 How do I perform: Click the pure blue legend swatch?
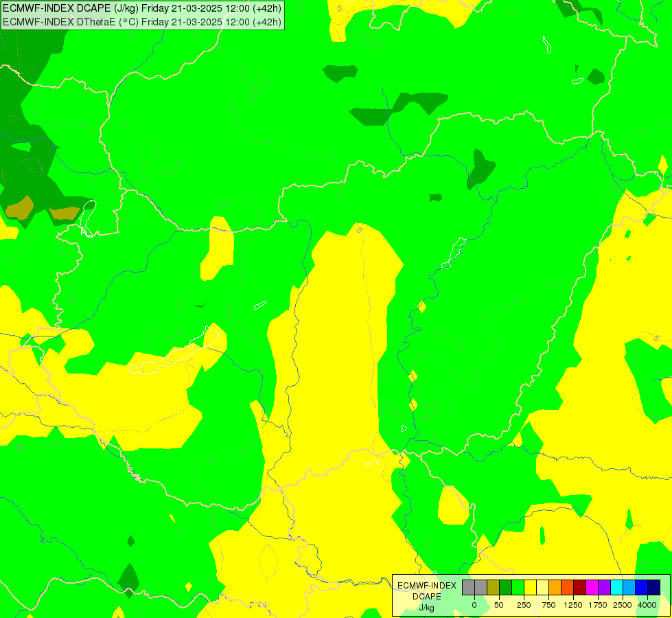[641, 587]
